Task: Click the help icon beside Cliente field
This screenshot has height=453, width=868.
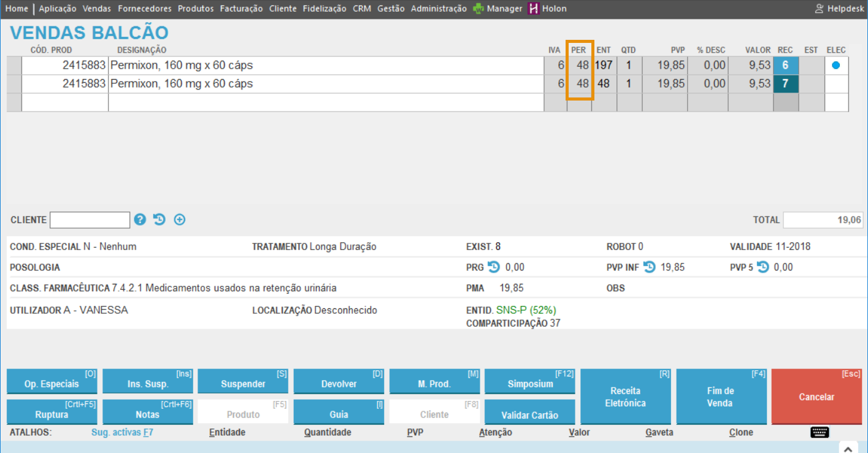Action: (x=140, y=219)
